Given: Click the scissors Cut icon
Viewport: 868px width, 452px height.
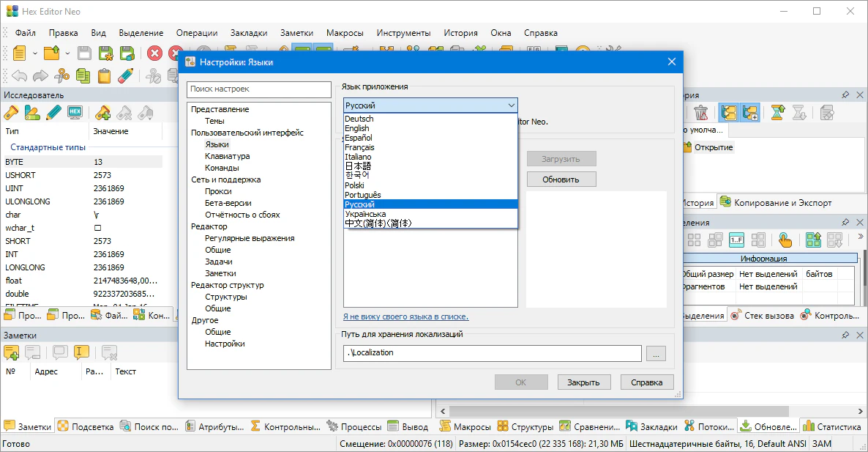Looking at the screenshot, I should [x=61, y=75].
